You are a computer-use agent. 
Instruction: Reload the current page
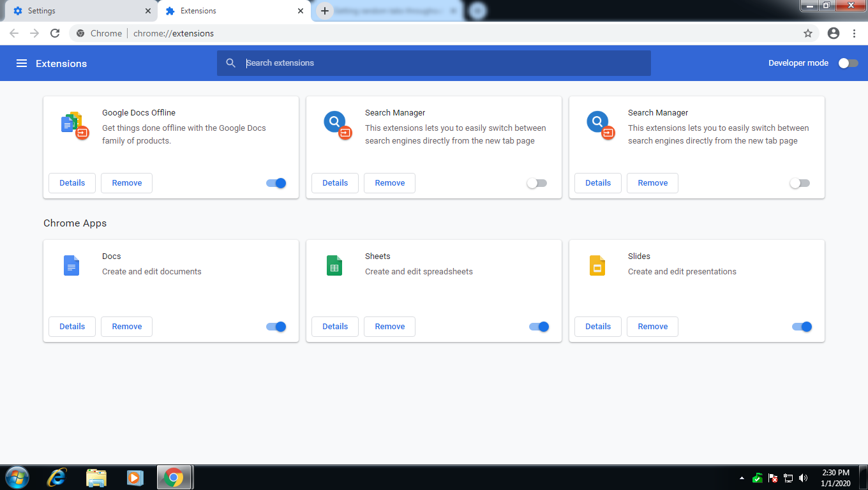55,33
